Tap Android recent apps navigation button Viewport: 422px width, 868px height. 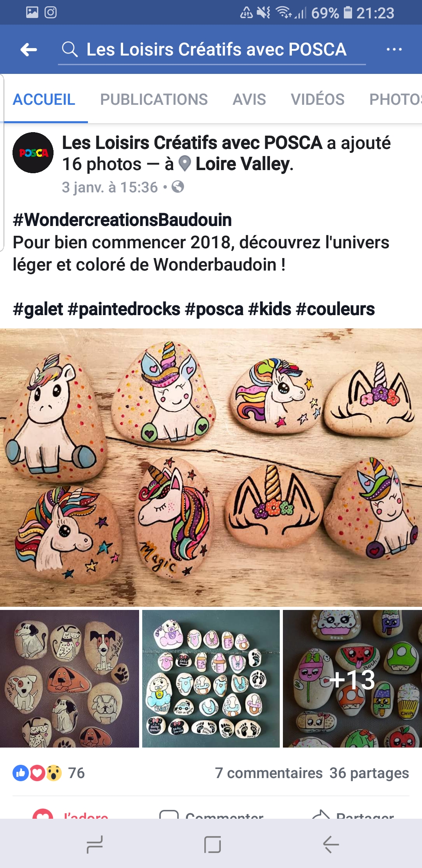pyautogui.click(x=95, y=844)
